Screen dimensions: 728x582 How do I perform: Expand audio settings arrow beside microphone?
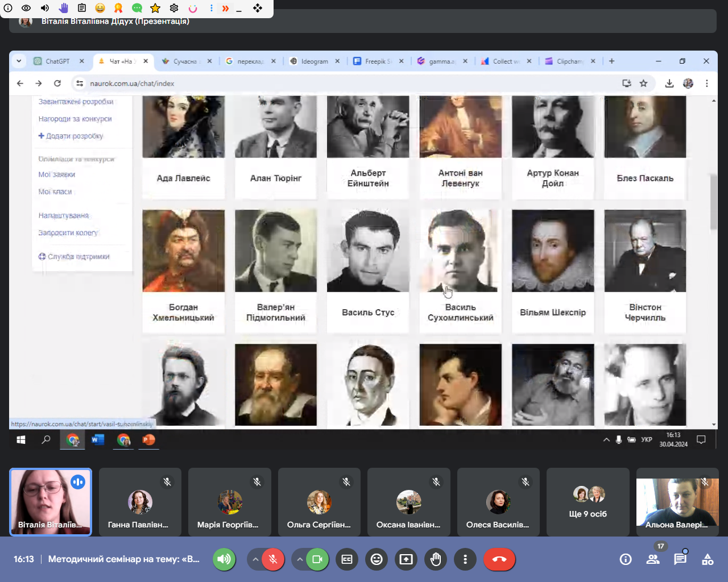click(x=256, y=559)
